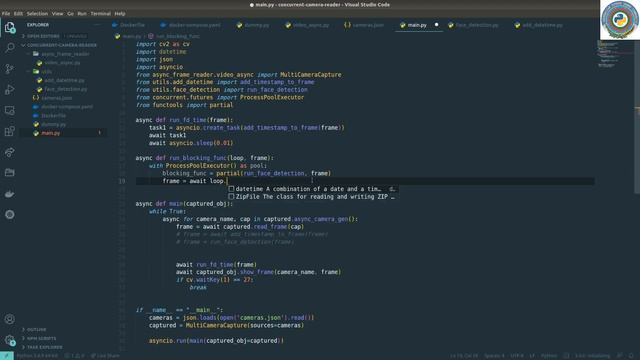Open the Live Share icon in activity bar
The image size is (640, 360).
pos(10,152)
